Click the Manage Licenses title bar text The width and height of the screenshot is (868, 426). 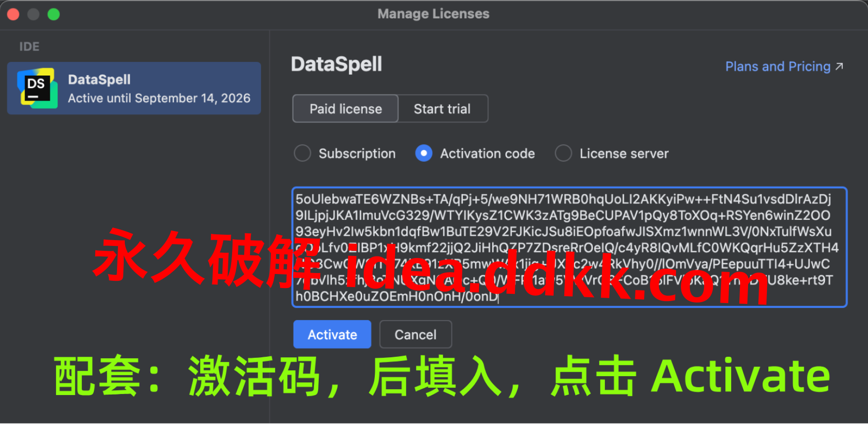tap(433, 14)
